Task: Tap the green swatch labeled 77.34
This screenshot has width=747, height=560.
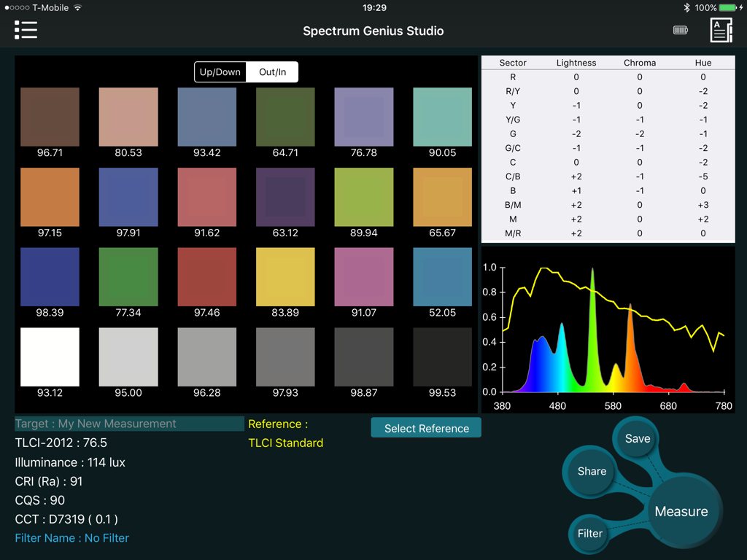Action: coord(128,276)
